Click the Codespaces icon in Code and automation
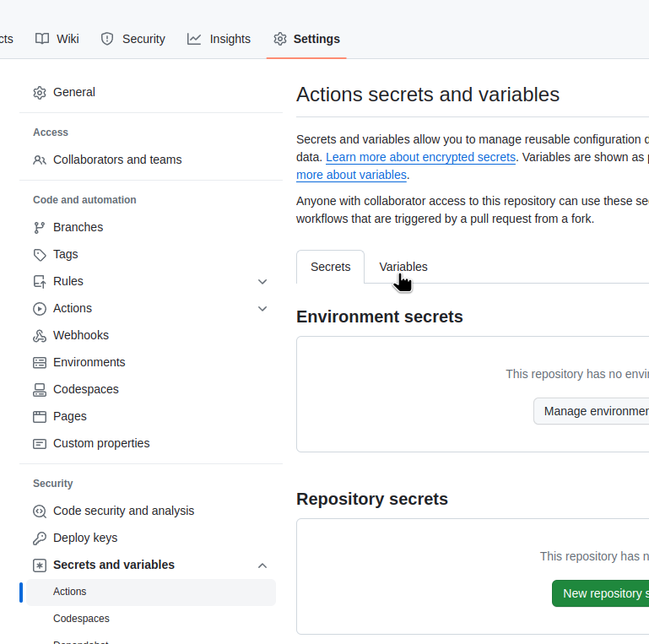Screen dimensions: 649x644 coord(40,389)
